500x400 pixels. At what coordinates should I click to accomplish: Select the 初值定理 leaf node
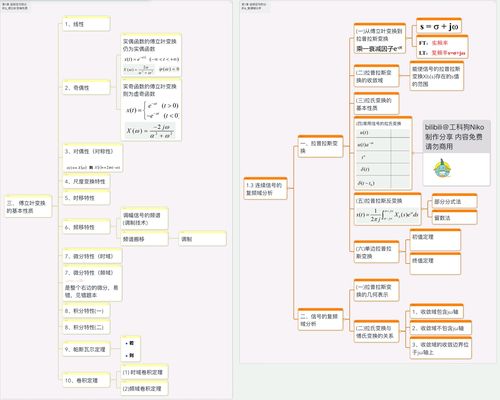coord(435,240)
